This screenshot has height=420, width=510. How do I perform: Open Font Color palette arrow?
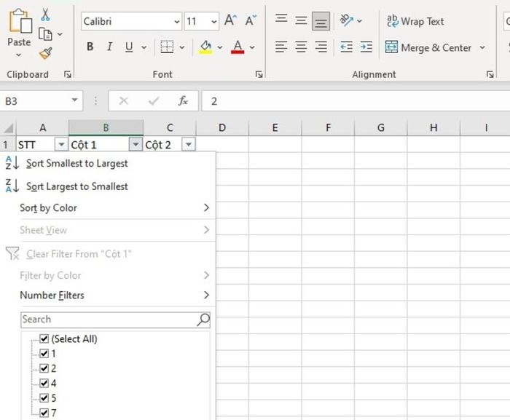coord(252,47)
